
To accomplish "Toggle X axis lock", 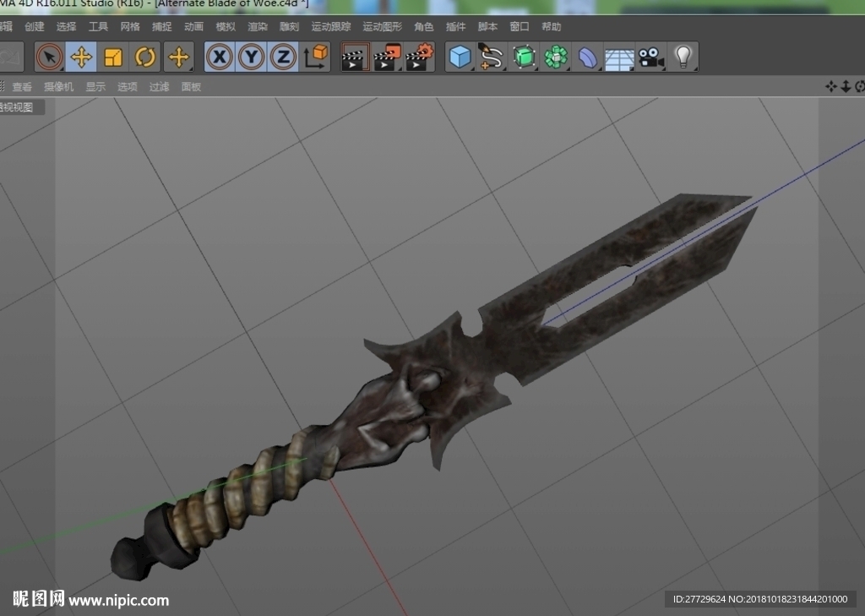I will pyautogui.click(x=220, y=57).
